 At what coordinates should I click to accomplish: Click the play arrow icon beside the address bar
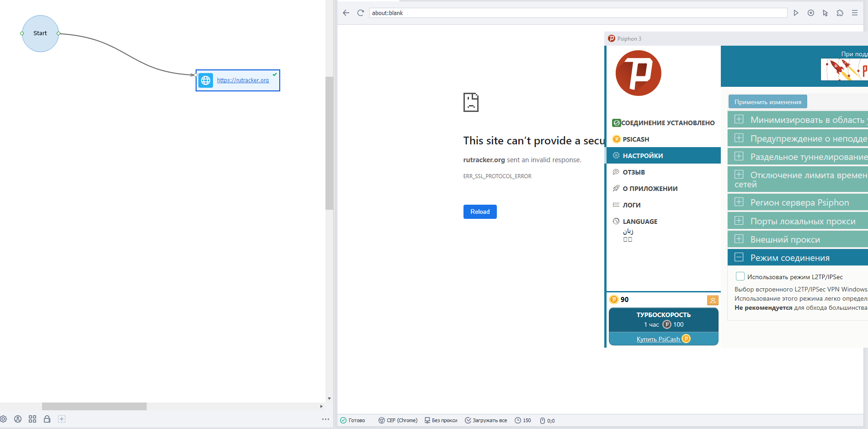pos(796,13)
